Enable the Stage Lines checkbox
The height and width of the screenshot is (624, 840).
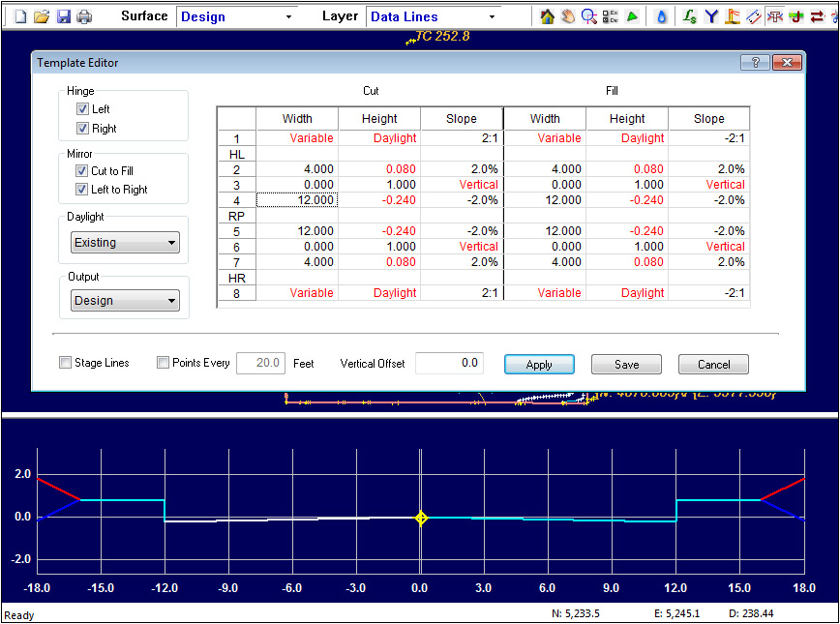pyautogui.click(x=65, y=363)
